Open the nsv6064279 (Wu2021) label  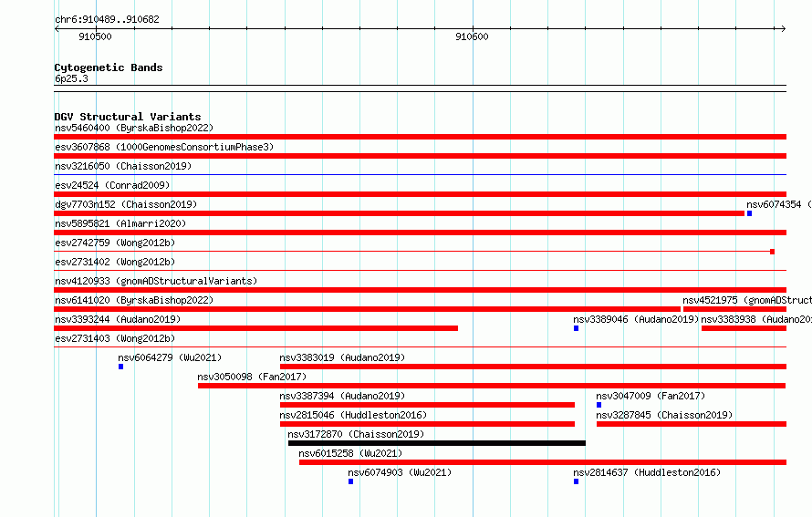[x=170, y=357]
